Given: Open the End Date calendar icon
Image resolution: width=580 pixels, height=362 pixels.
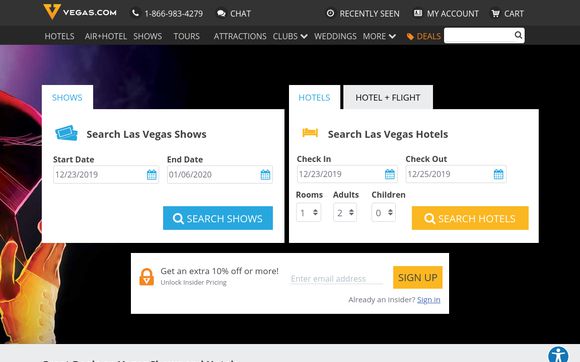Looking at the screenshot, I should 265,175.
